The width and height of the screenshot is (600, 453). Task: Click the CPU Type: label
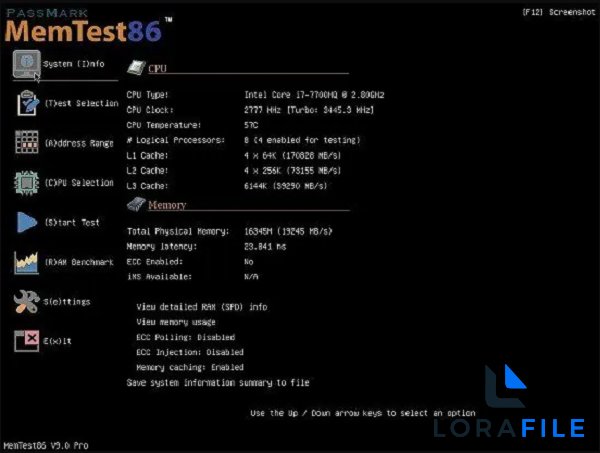click(x=147, y=95)
